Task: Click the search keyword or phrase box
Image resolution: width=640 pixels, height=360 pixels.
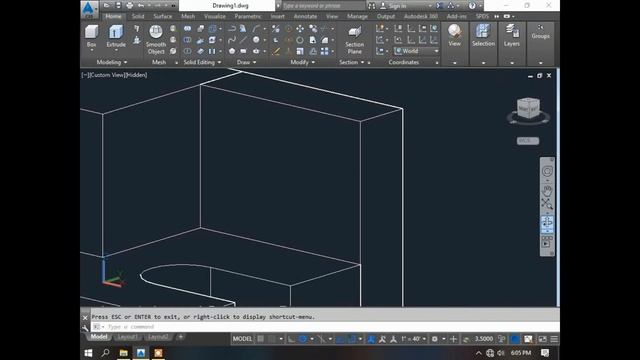Action: click(x=323, y=6)
